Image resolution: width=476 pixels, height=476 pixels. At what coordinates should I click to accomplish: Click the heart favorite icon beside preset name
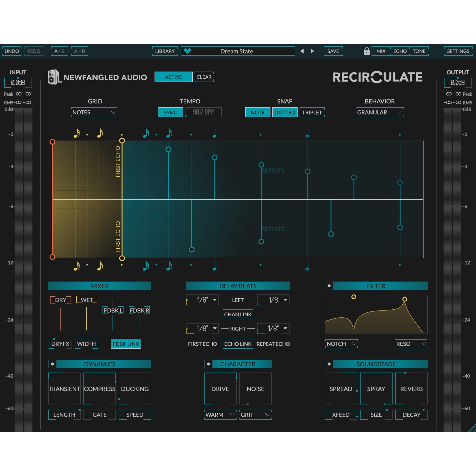[188, 51]
